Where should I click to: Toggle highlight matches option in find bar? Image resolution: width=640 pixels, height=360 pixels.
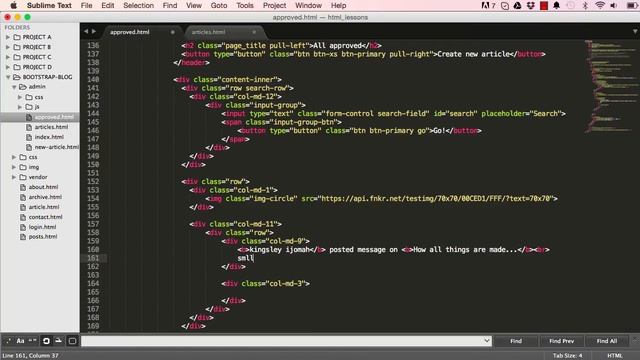pyautogui.click(x=72, y=341)
